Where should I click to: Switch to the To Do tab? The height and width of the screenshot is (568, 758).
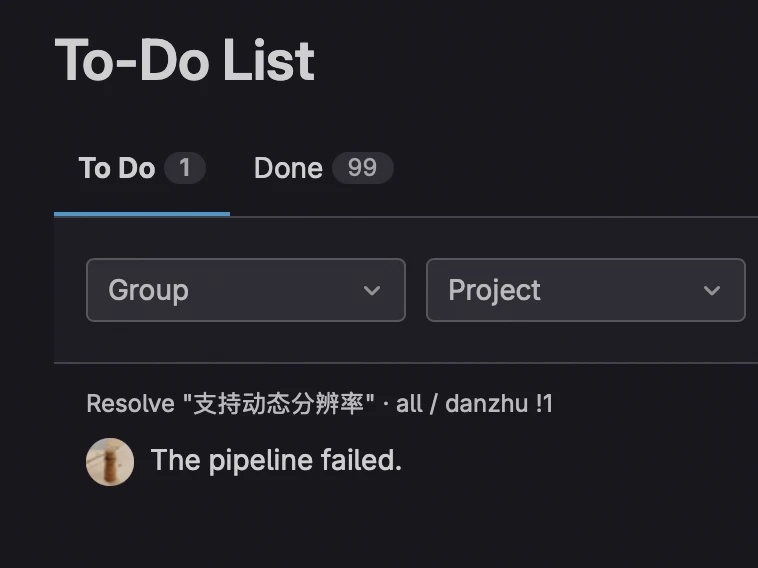point(117,168)
